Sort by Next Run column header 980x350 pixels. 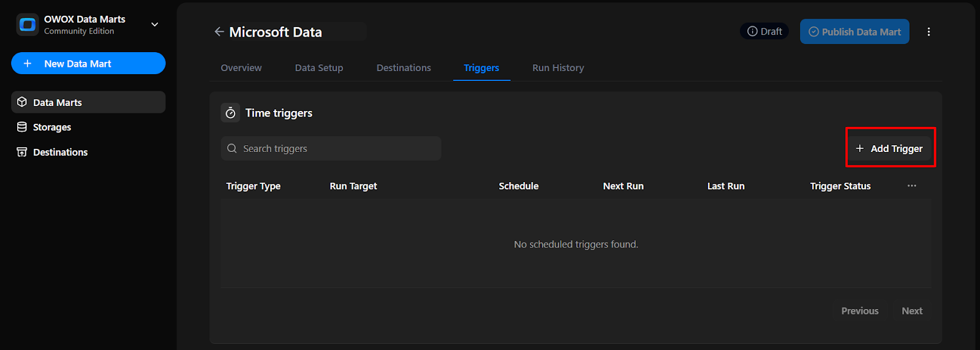point(623,186)
